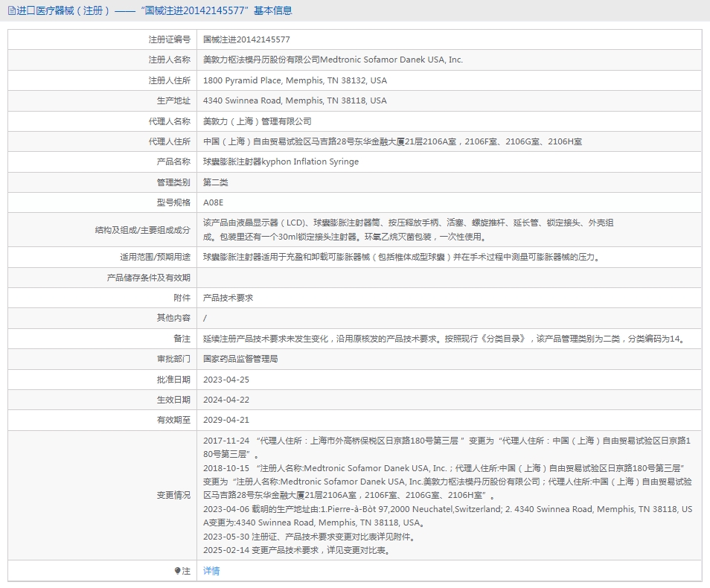The width and height of the screenshot is (710, 588).
Task: Click the label 产品储存条件及有效期
Action: [x=149, y=277]
